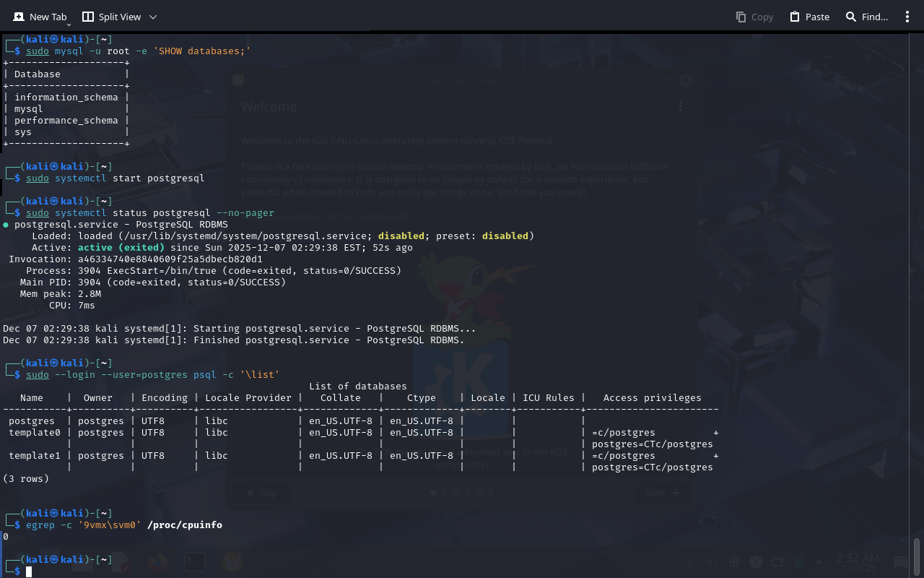This screenshot has width=924, height=578.
Task: Click the 'active (exited)' status text
Action: 121,248
